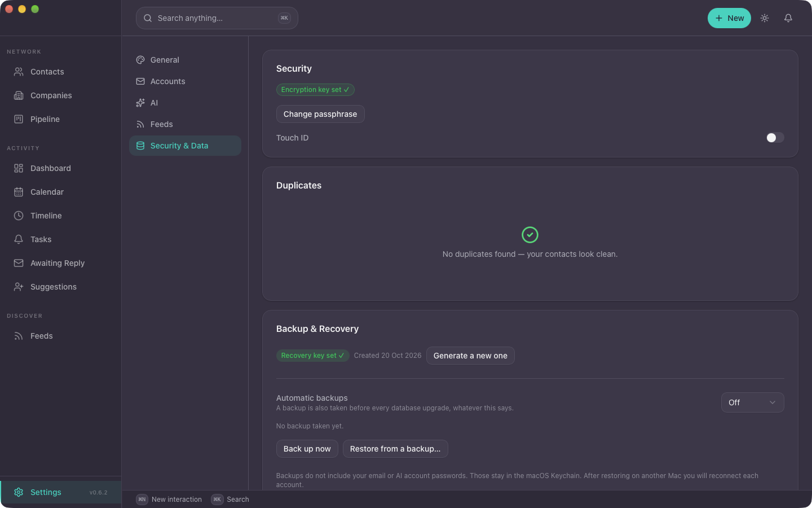The width and height of the screenshot is (812, 508).
Task: Click the Timeline clock icon
Action: (19, 216)
